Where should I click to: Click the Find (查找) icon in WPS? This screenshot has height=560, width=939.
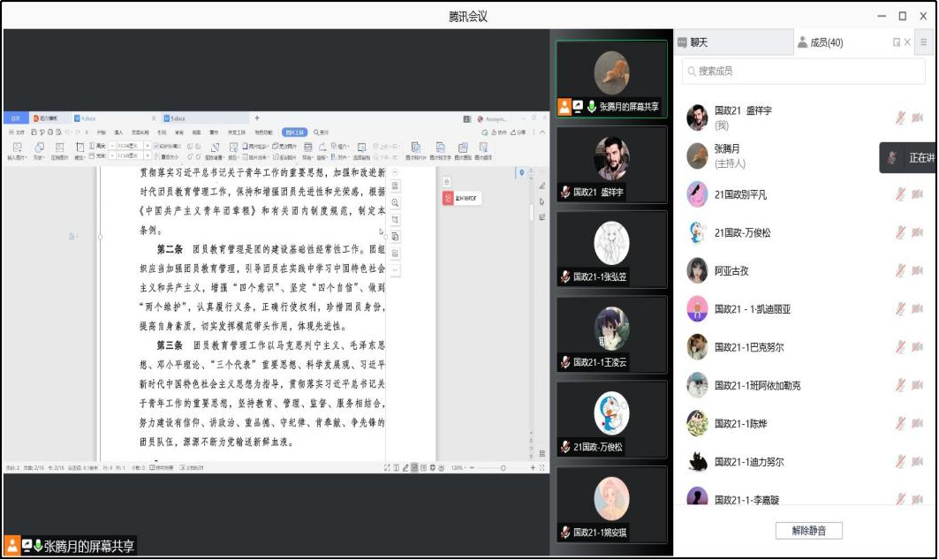click(x=315, y=132)
